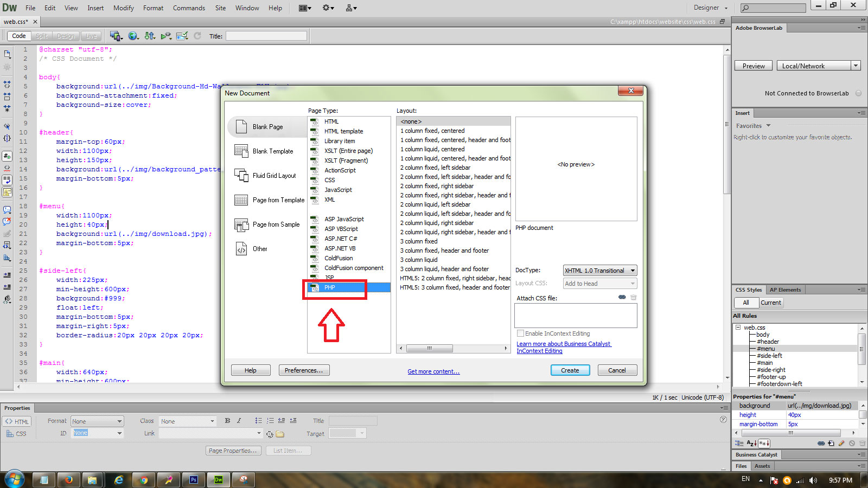The width and height of the screenshot is (868, 488).
Task: Open the Site management icon menu
Action: (x=351, y=8)
